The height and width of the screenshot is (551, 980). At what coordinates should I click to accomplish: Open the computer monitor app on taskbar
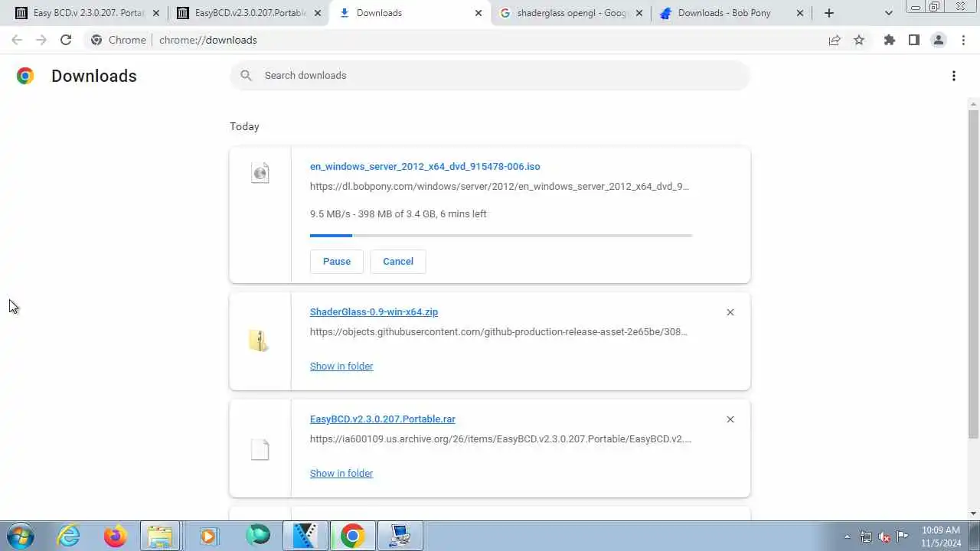(400, 536)
